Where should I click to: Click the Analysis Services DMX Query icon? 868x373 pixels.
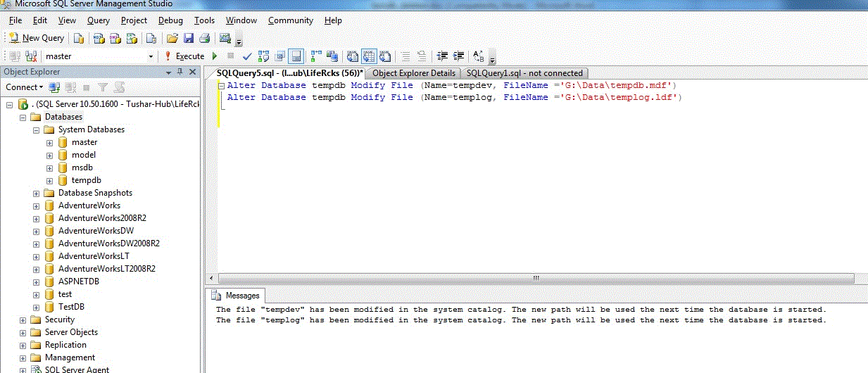click(x=115, y=38)
